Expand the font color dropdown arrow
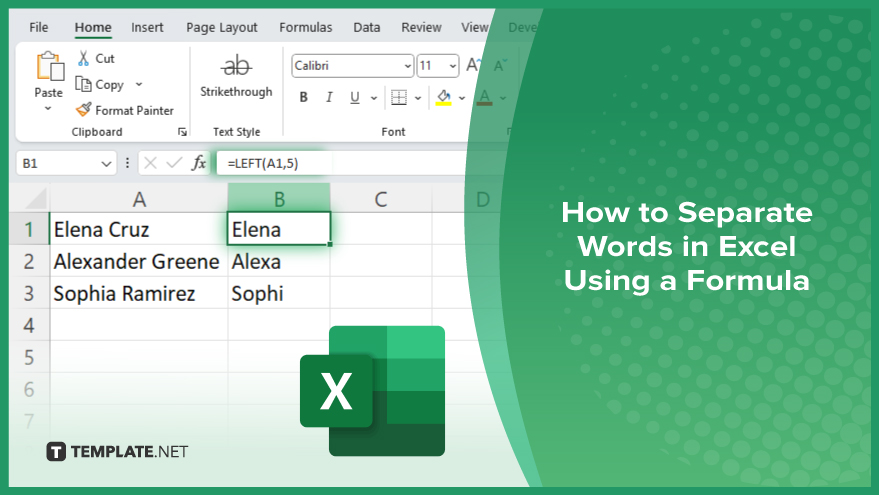 pyautogui.click(x=503, y=98)
